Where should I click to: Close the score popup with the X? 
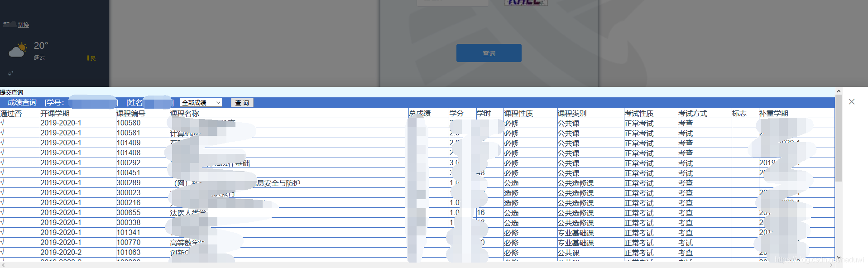(x=851, y=102)
